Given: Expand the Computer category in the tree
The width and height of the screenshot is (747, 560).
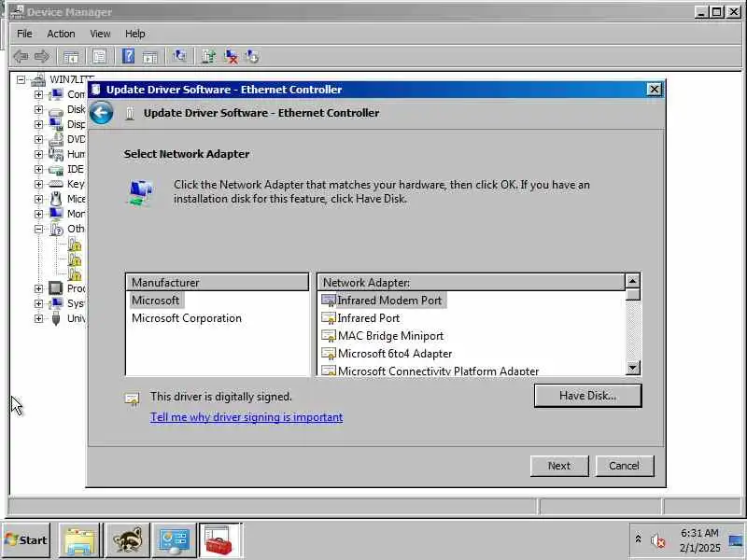Looking at the screenshot, I should 38,94.
